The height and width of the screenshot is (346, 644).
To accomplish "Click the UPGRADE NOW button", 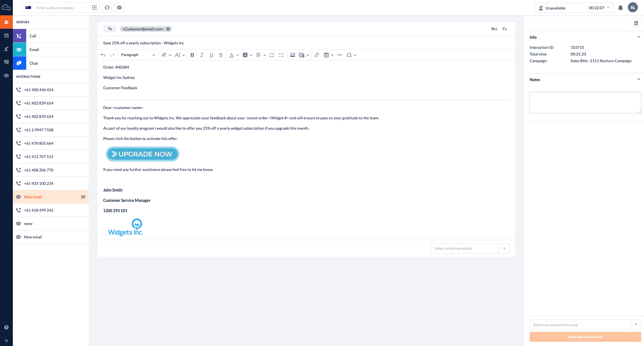I will click(x=142, y=154).
